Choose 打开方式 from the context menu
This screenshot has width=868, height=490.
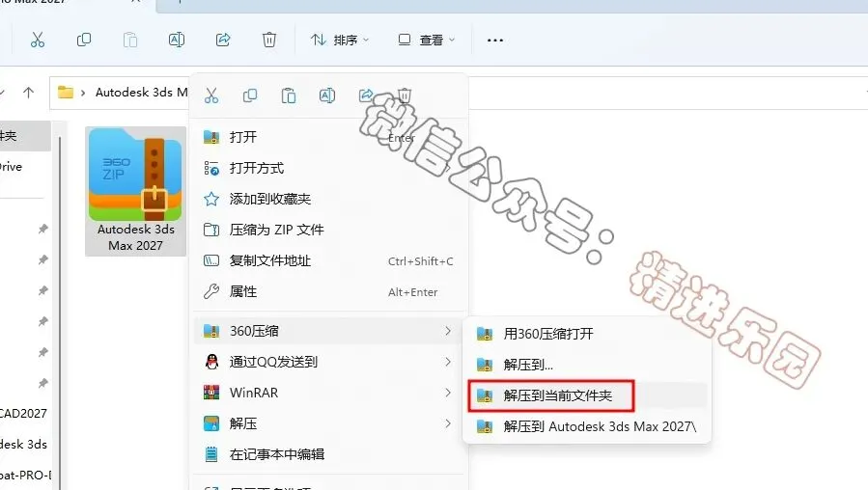329,168
